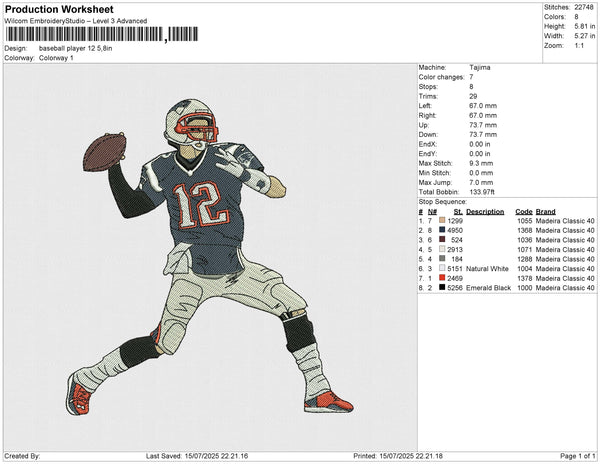Select the cream swatch beside 2913

442,249
